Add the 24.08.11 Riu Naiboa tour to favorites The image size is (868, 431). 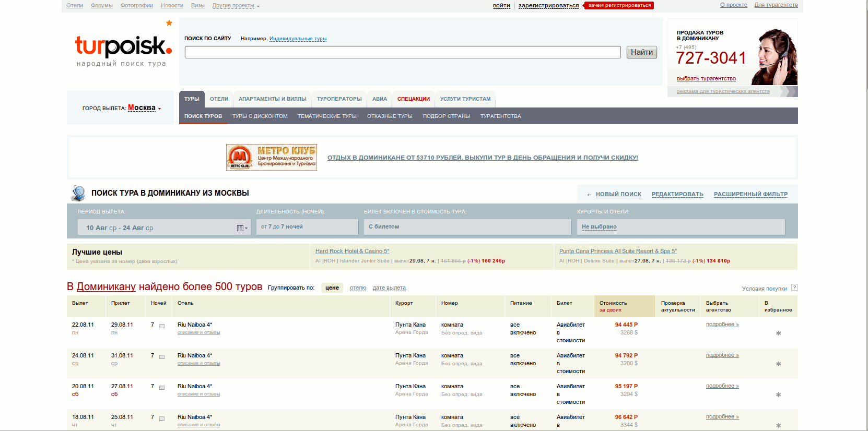[778, 364]
